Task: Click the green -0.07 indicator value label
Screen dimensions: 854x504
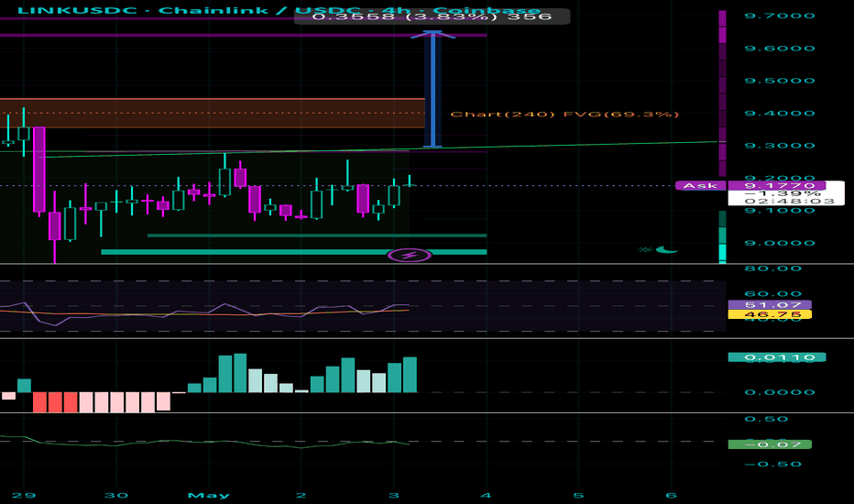Action: coord(770,444)
